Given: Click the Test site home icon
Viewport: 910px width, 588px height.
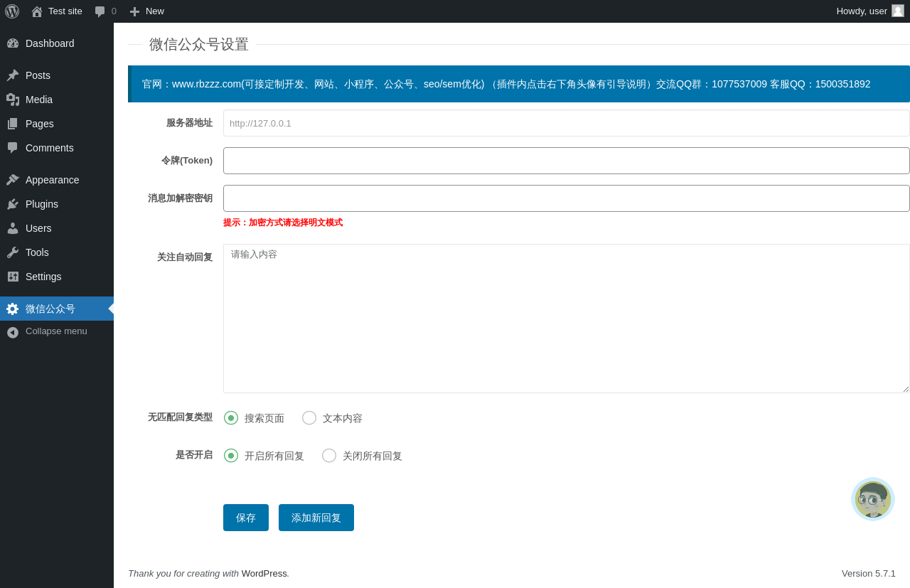Looking at the screenshot, I should click(x=37, y=11).
